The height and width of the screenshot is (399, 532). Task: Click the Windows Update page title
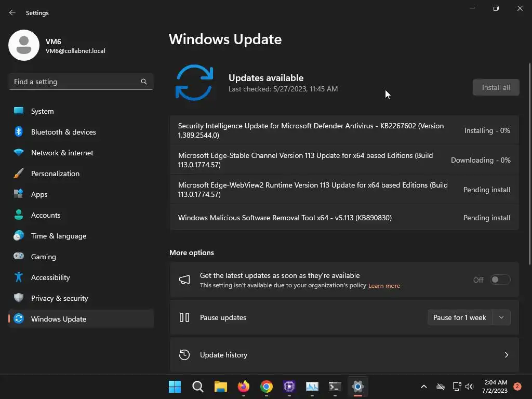tap(225, 39)
